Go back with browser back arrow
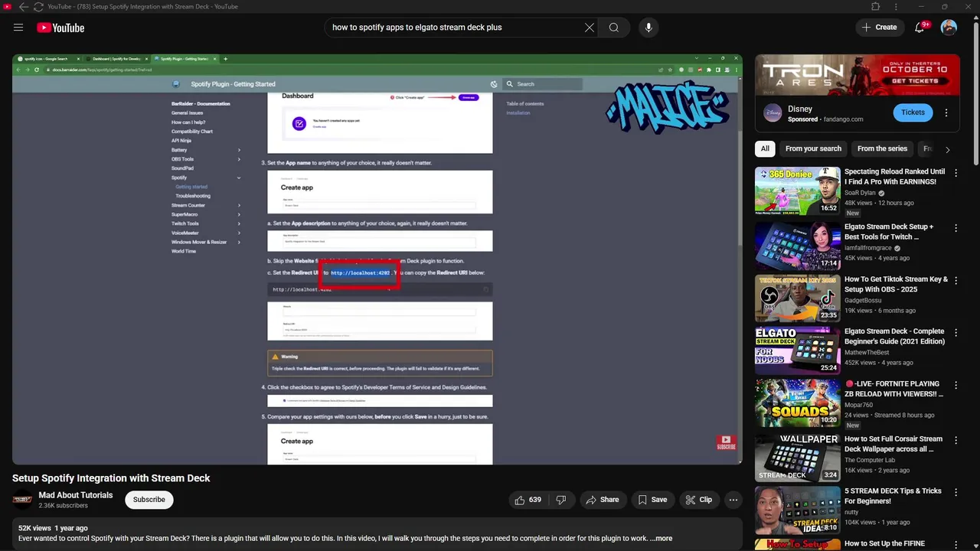The width and height of the screenshot is (980, 551). click(x=23, y=7)
